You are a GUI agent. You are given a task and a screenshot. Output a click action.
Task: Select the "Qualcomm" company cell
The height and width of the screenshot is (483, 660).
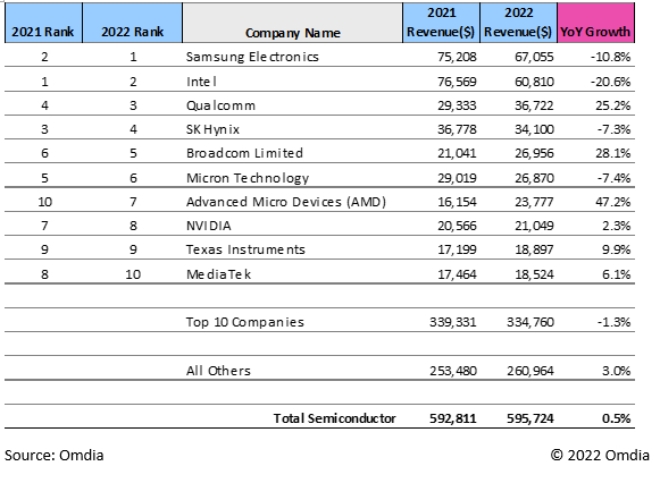[x=221, y=105]
